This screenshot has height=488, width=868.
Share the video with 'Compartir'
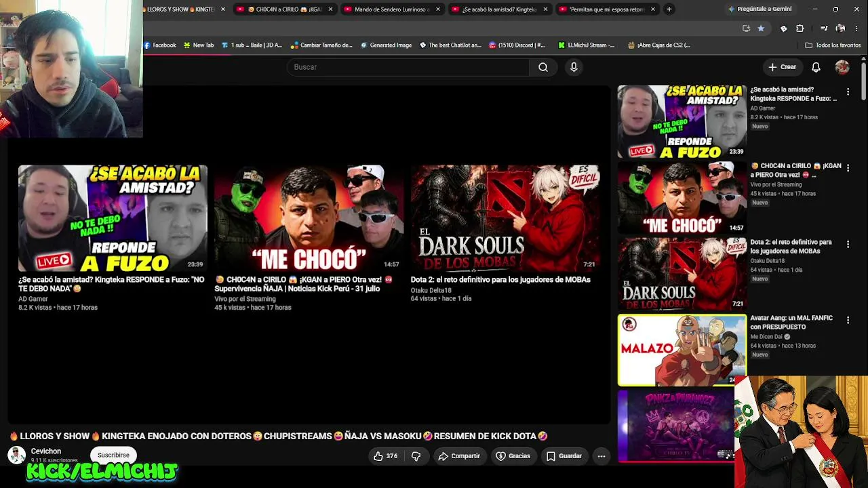coord(459,456)
